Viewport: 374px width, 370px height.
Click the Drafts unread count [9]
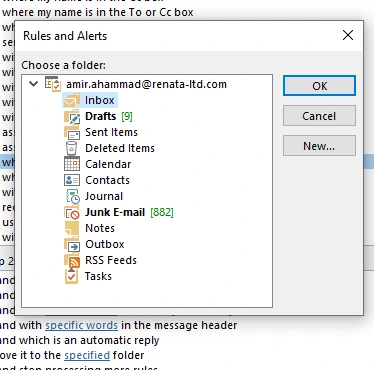(127, 116)
